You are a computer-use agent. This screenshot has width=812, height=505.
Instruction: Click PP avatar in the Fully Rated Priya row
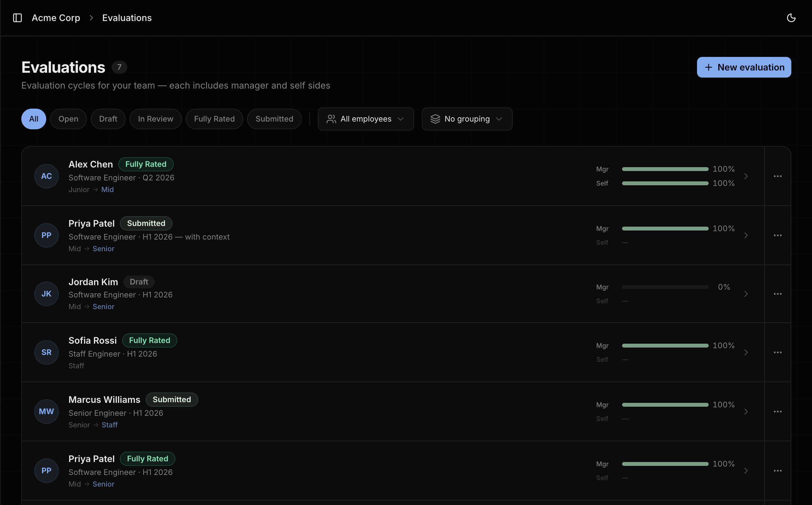click(47, 470)
